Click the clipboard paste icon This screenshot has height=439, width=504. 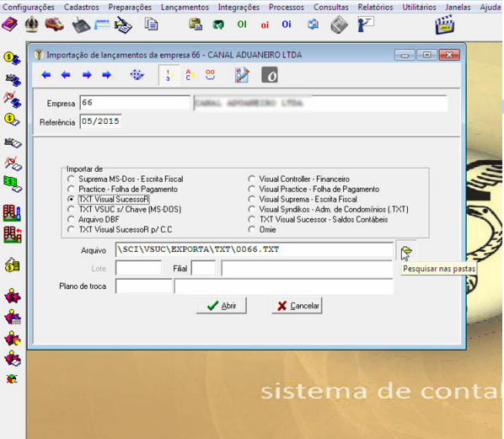196,24
